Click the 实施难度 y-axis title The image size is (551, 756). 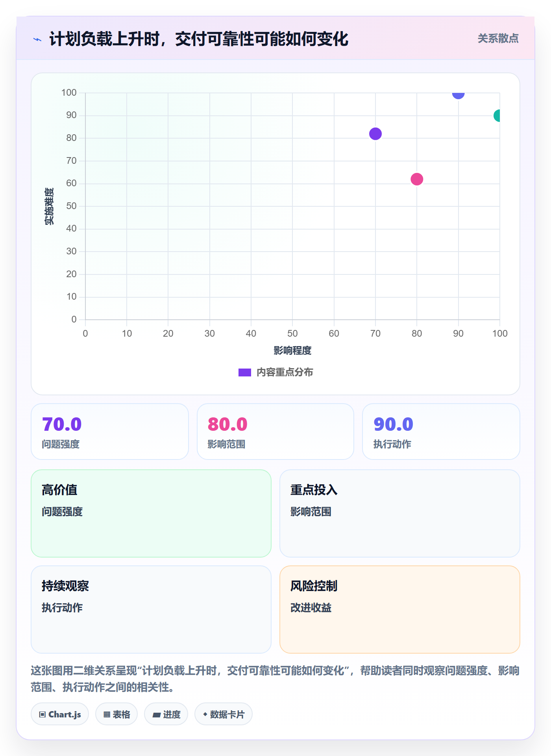(49, 206)
